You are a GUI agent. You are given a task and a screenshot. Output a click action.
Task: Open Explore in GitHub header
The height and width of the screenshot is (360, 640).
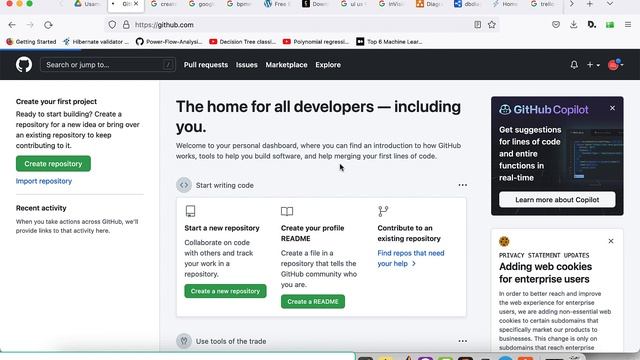click(328, 65)
